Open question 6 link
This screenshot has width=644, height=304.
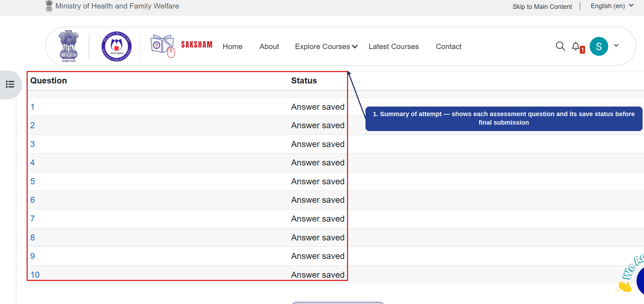32,200
